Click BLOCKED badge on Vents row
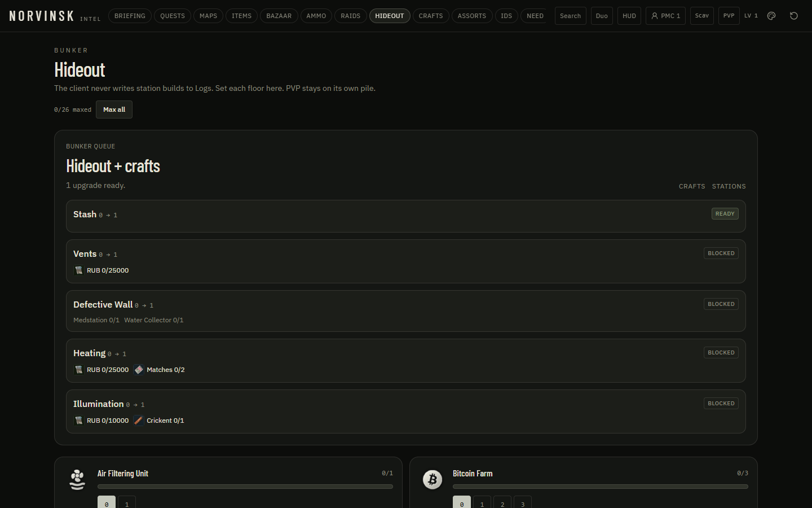 [x=721, y=253]
